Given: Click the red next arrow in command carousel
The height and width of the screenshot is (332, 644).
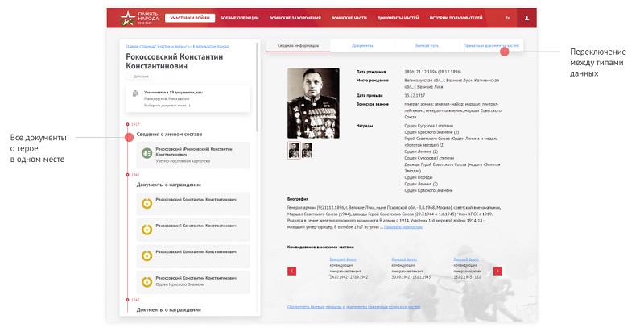Looking at the screenshot, I should tap(497, 272).
